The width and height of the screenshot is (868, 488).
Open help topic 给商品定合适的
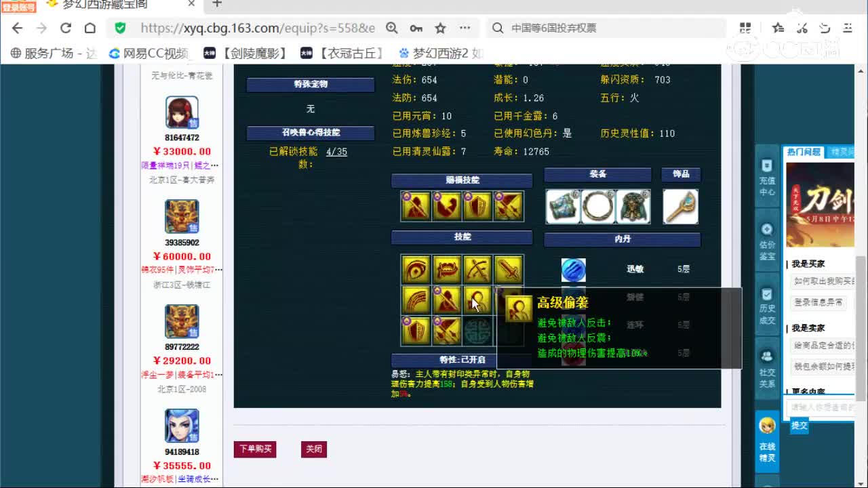pyautogui.click(x=824, y=345)
